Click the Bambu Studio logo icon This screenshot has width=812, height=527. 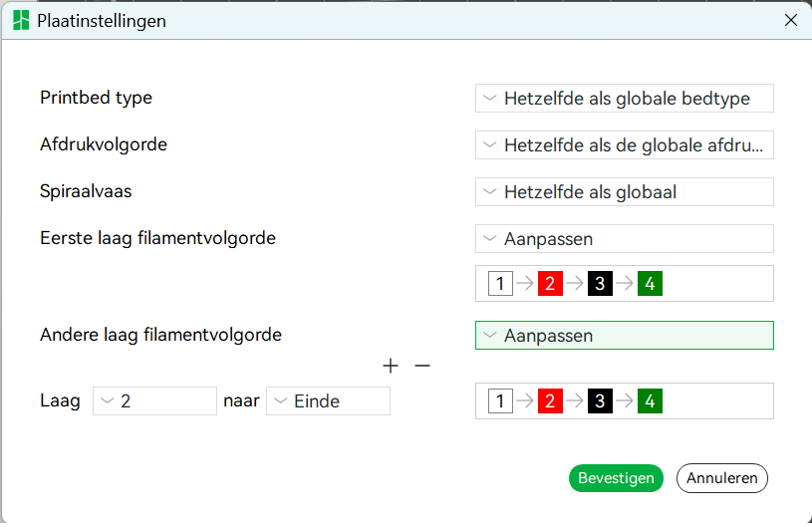21,20
